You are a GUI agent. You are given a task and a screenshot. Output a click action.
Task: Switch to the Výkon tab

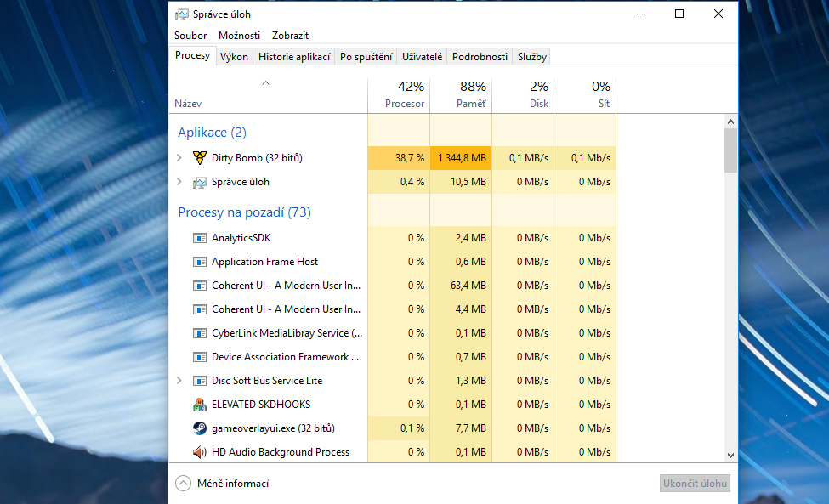point(234,57)
